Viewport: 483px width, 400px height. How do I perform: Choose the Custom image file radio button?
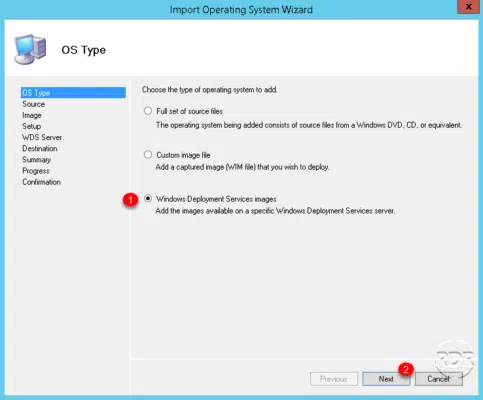pyautogui.click(x=148, y=155)
